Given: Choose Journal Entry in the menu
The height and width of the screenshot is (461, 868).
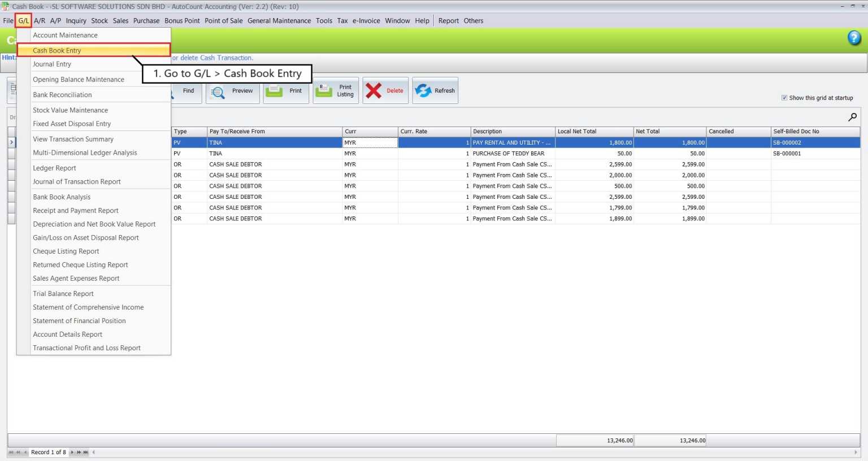Looking at the screenshot, I should pyautogui.click(x=94, y=64).
